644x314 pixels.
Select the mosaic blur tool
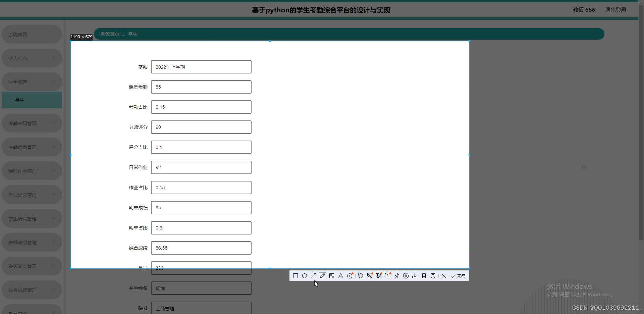[x=332, y=276]
